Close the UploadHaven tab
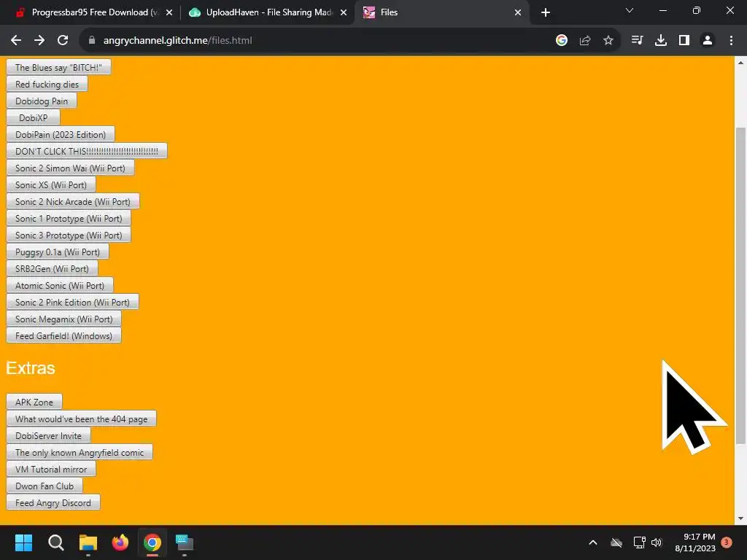This screenshot has width=747, height=560. [x=344, y=12]
